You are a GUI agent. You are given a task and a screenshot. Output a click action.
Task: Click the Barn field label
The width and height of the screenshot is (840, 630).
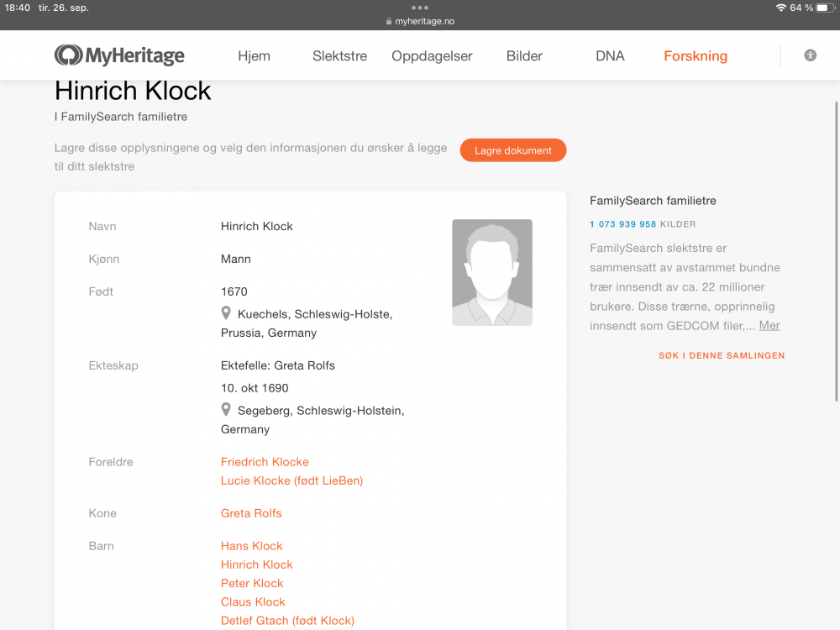coord(102,546)
